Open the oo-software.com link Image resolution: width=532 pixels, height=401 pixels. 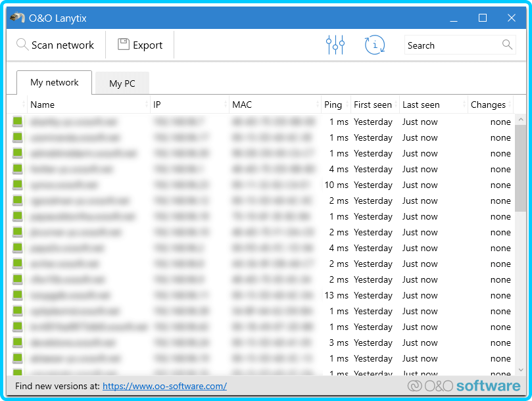click(x=164, y=386)
